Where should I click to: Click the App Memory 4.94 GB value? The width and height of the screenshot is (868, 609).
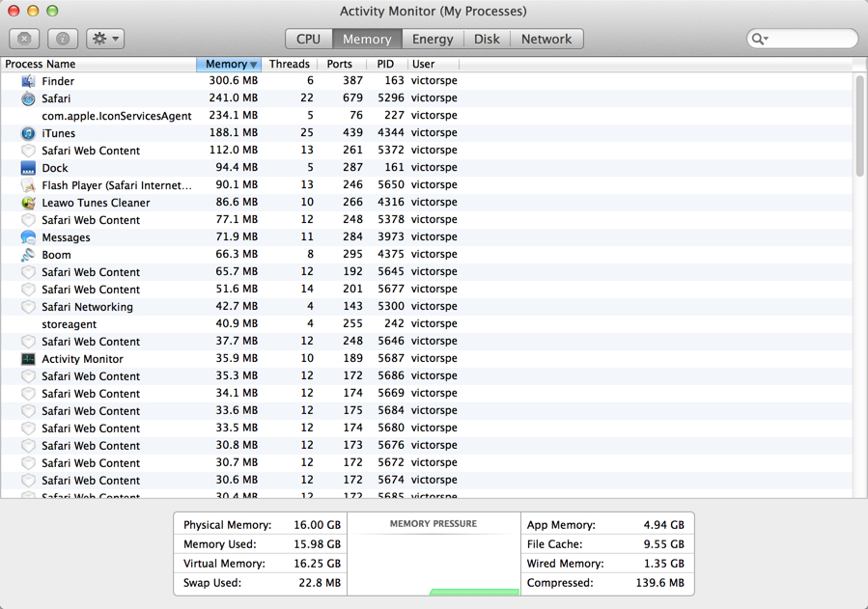click(663, 525)
